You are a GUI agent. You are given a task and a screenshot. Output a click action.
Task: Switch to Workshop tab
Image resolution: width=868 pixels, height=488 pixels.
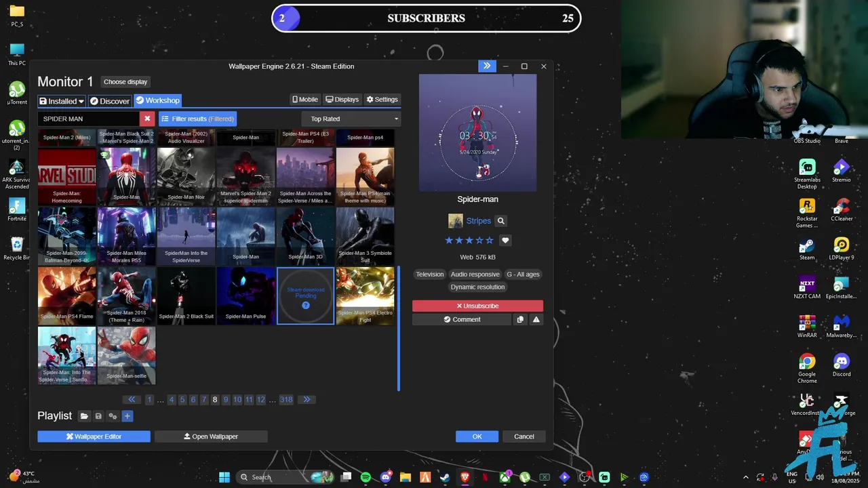point(157,100)
